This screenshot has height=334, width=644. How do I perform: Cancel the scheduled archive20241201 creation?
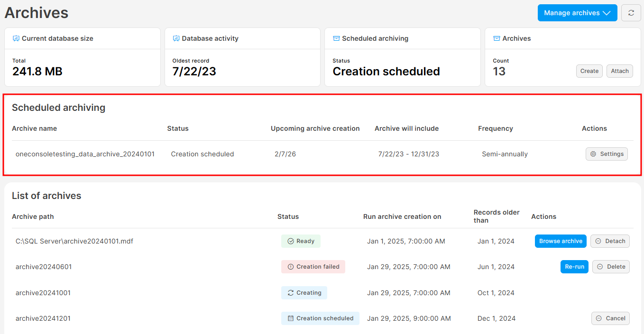[610, 318]
